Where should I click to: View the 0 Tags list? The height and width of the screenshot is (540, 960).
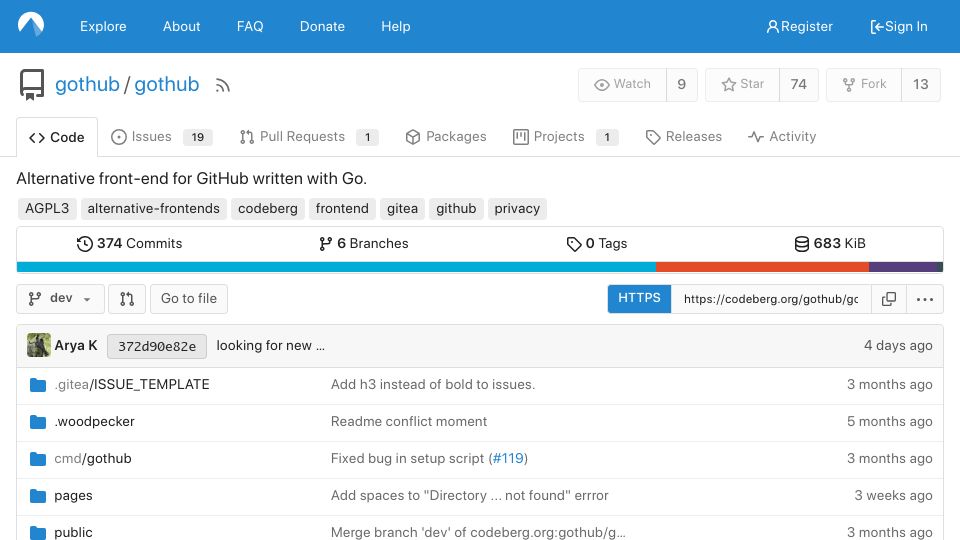pyautogui.click(x=597, y=244)
